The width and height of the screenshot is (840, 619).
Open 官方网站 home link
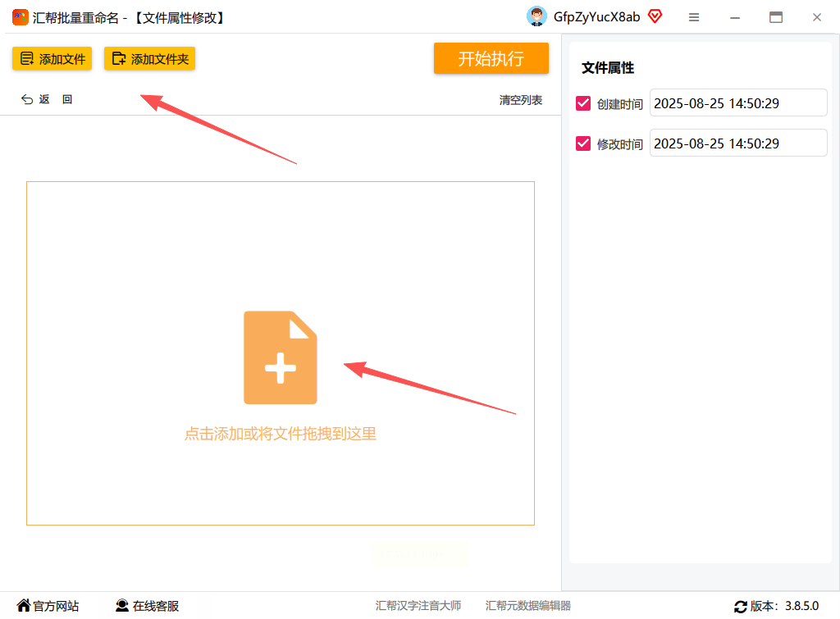click(x=48, y=606)
